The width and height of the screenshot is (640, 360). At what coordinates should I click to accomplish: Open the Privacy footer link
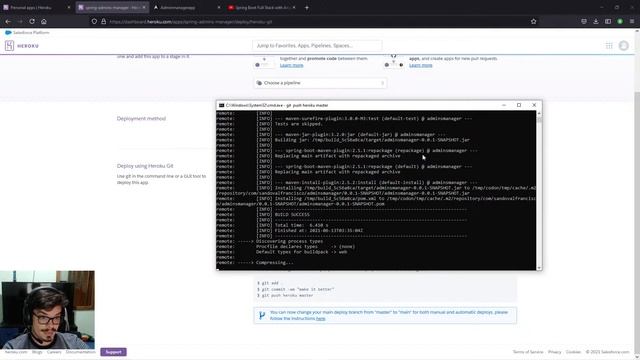tap(554, 352)
